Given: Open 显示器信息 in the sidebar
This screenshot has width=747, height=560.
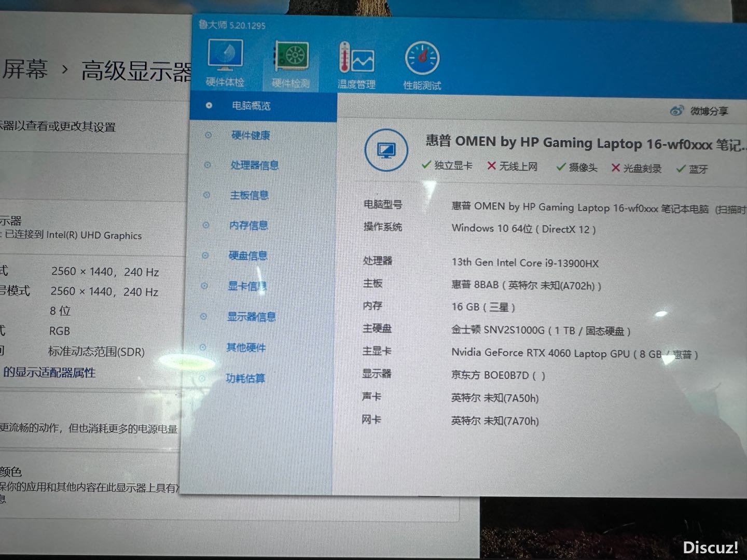Looking at the screenshot, I should [x=251, y=317].
